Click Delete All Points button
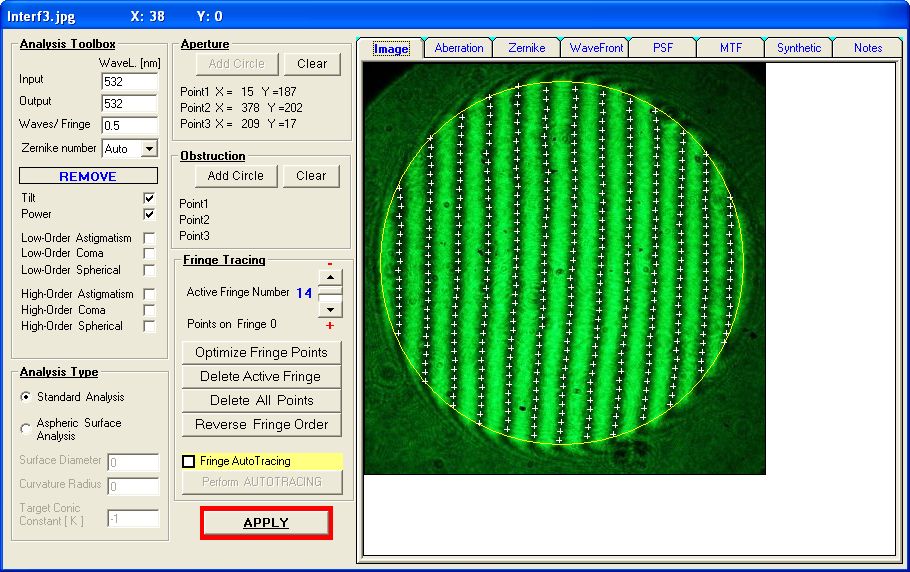This screenshot has width=910, height=572. 261,400
